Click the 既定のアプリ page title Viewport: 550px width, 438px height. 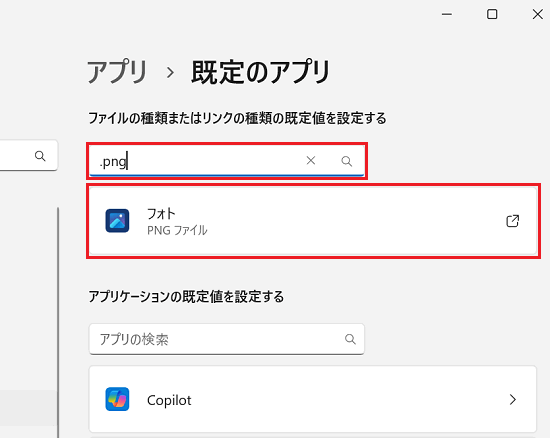coord(261,72)
